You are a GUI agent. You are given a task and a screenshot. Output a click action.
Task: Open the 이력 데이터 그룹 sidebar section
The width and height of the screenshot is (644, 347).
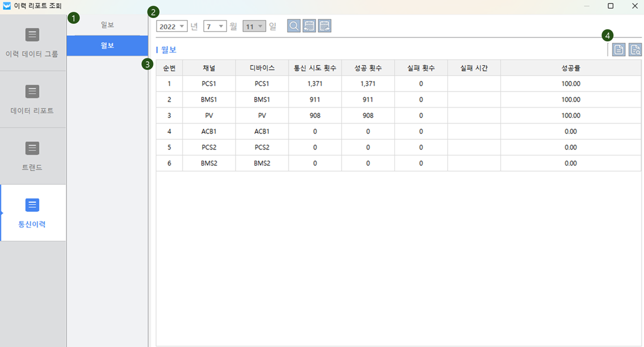click(x=32, y=42)
